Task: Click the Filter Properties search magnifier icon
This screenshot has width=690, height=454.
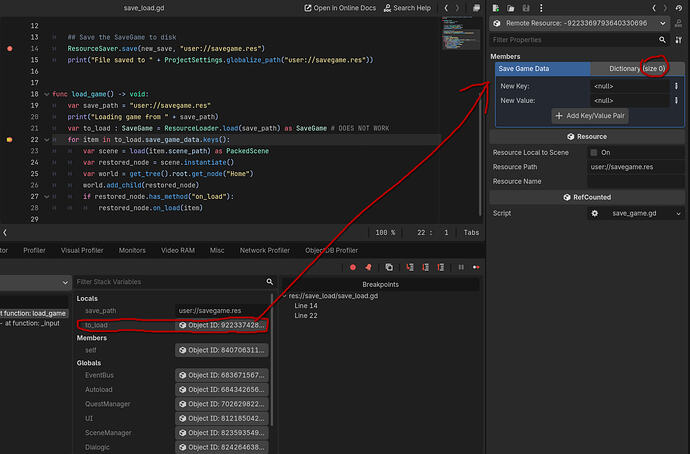Action: click(x=663, y=39)
